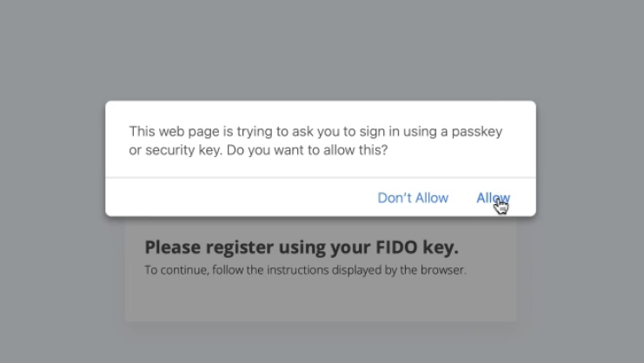This screenshot has height=363, width=644.
Task: Click the words 'Please register' in the heading
Action: (x=194, y=247)
